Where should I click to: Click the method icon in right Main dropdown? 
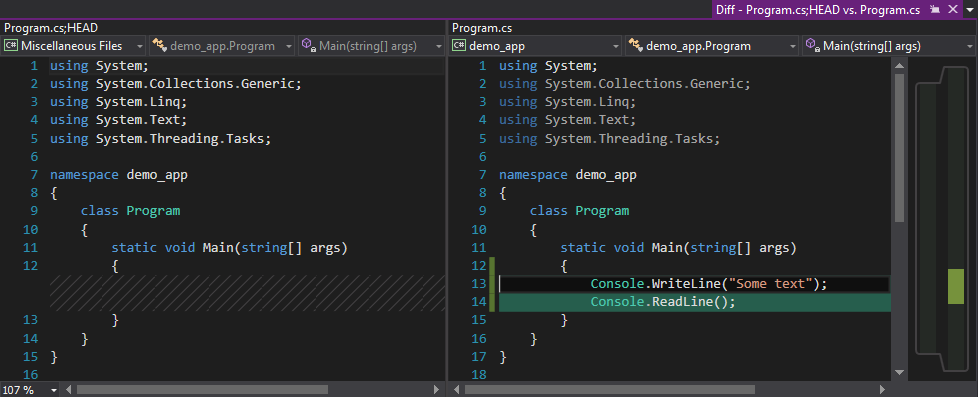(x=812, y=45)
